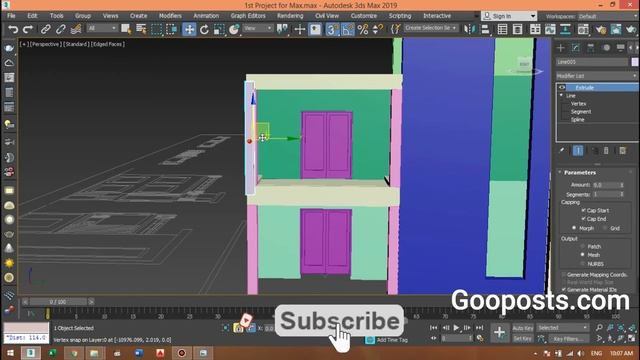Open the Selection Filter dropdown showing All
The width and height of the screenshot is (640, 360).
coord(102,28)
